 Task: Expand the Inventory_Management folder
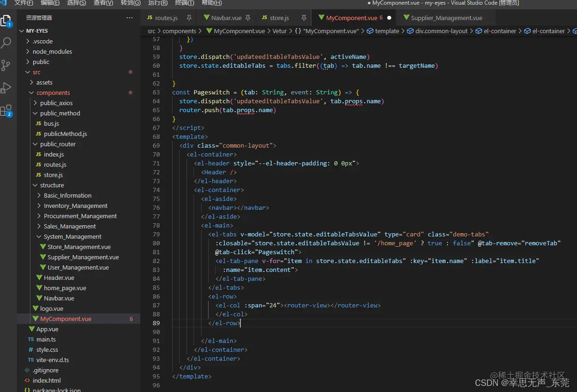pyautogui.click(x=75, y=206)
